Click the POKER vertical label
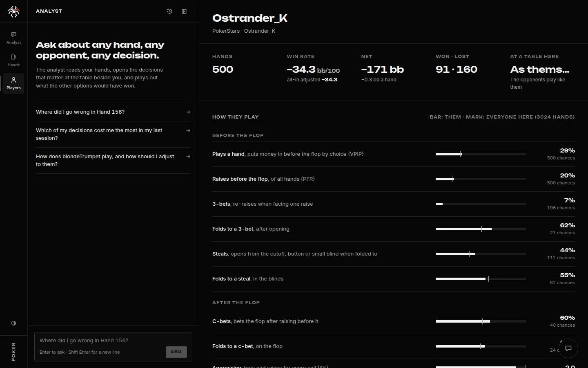The image size is (588, 368). (x=13, y=352)
